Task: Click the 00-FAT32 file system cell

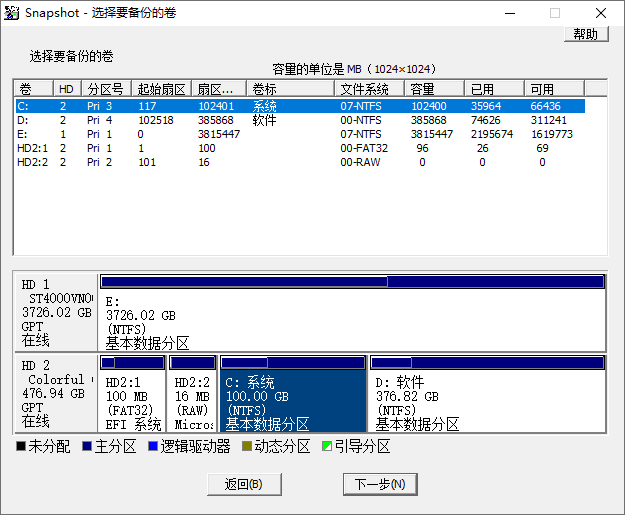Action: coord(364,148)
